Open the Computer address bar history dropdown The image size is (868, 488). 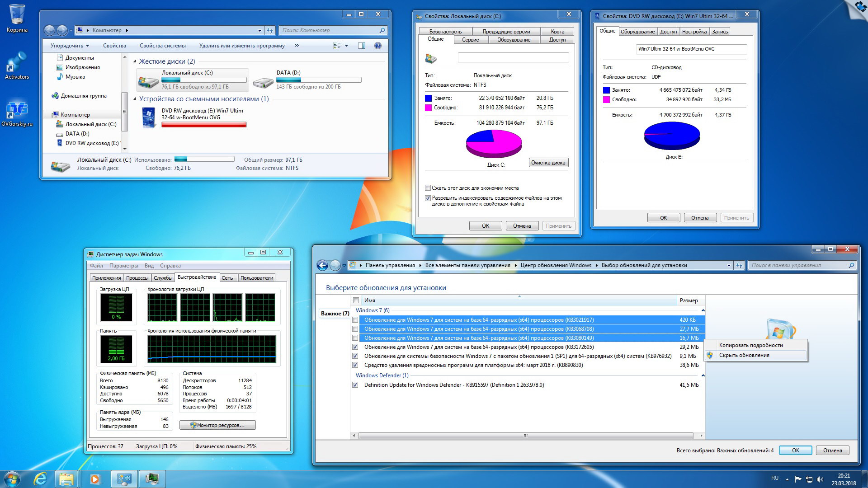click(259, 30)
